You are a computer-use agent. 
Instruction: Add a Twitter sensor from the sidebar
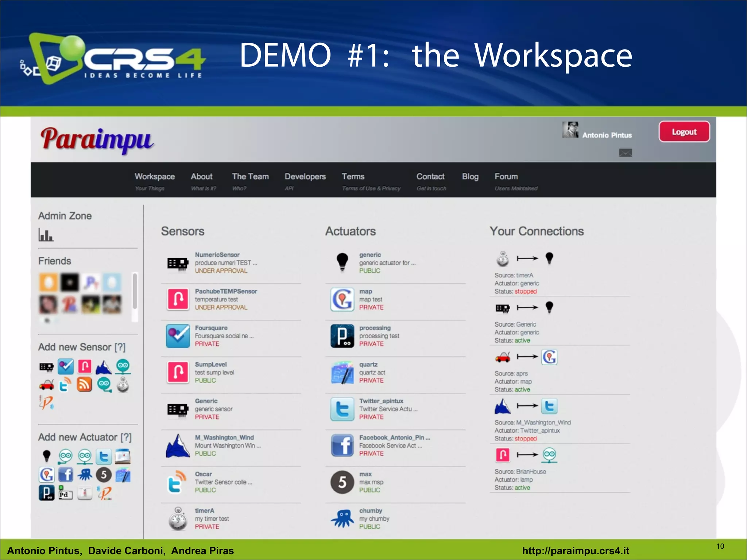pyautogui.click(x=65, y=385)
